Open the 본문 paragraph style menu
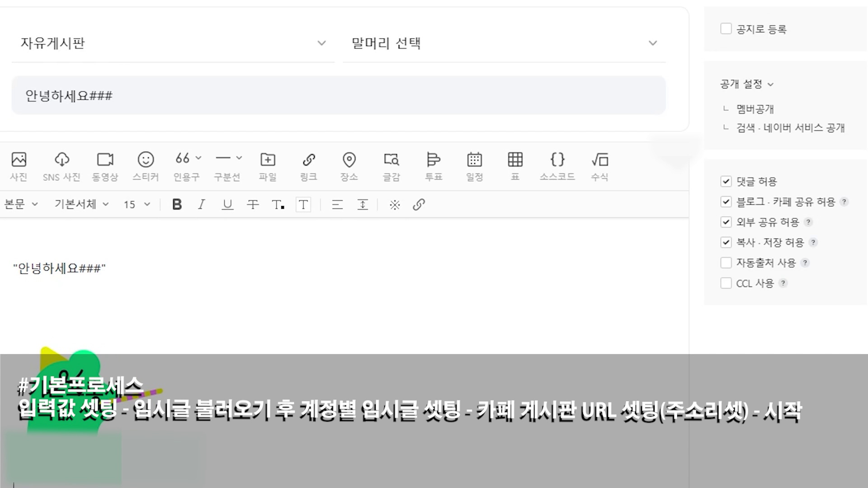 tap(21, 205)
